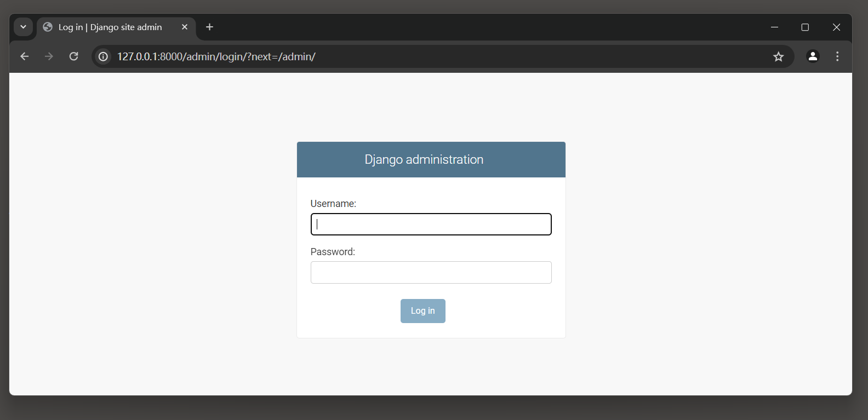Viewport: 868px width, 420px height.
Task: Close the browser window
Action: click(836, 27)
